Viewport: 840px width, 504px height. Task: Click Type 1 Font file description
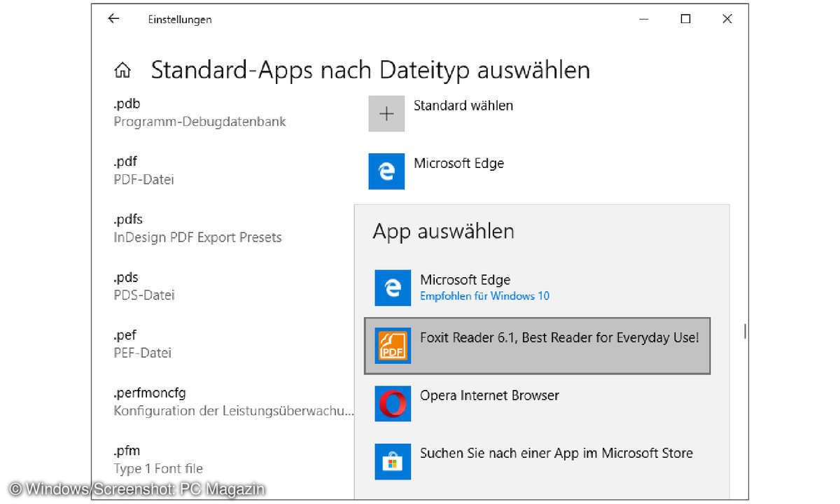point(158,468)
